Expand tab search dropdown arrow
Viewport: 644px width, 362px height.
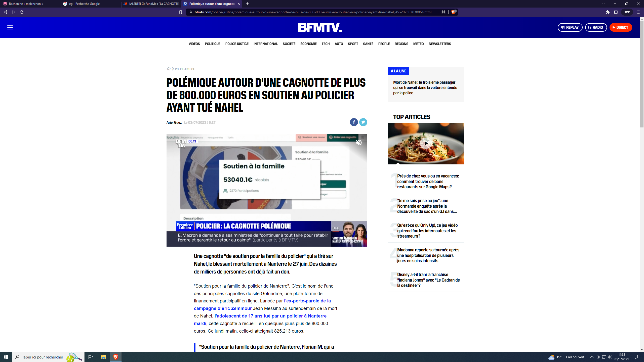click(603, 4)
